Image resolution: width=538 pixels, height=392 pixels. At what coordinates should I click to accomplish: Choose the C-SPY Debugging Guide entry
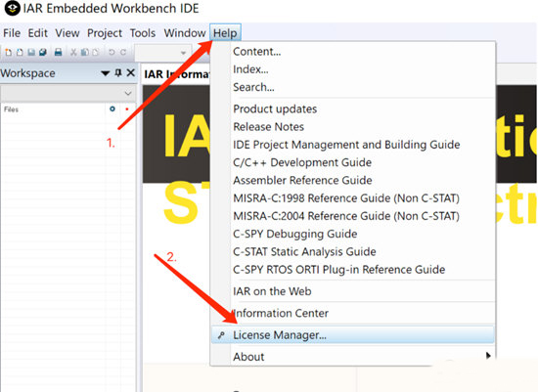pyautogui.click(x=295, y=234)
